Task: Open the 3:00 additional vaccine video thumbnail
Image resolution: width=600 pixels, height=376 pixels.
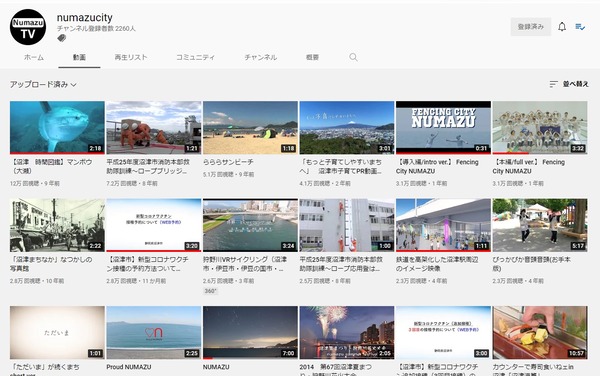Action: pyautogui.click(x=443, y=332)
